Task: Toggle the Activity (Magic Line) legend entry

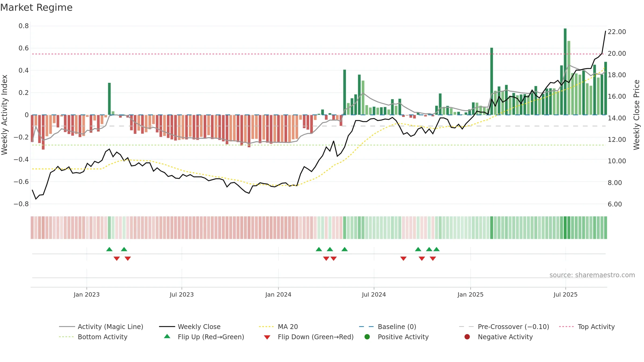Action: pyautogui.click(x=101, y=327)
